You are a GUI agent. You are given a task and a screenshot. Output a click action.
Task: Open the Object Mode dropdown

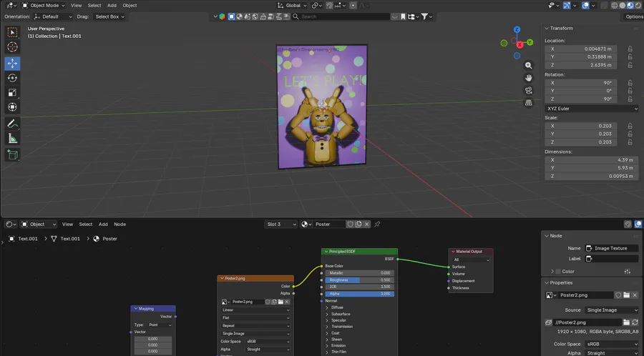point(44,5)
